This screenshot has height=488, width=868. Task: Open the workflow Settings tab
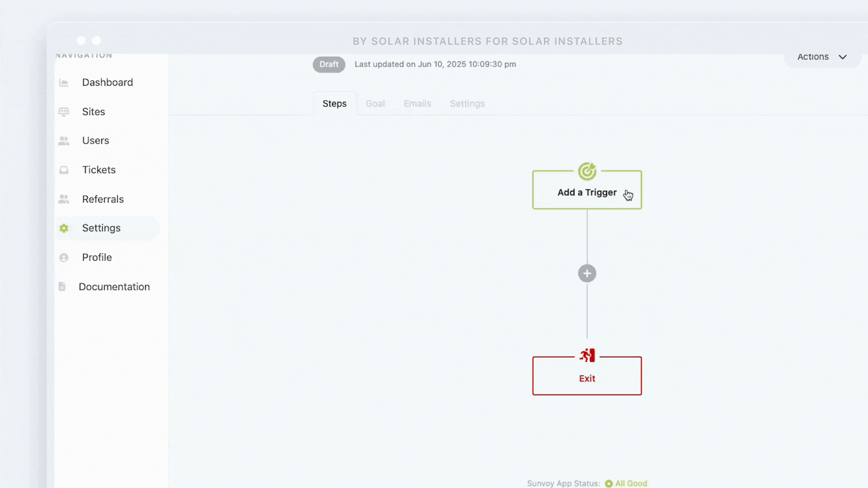[x=467, y=103]
